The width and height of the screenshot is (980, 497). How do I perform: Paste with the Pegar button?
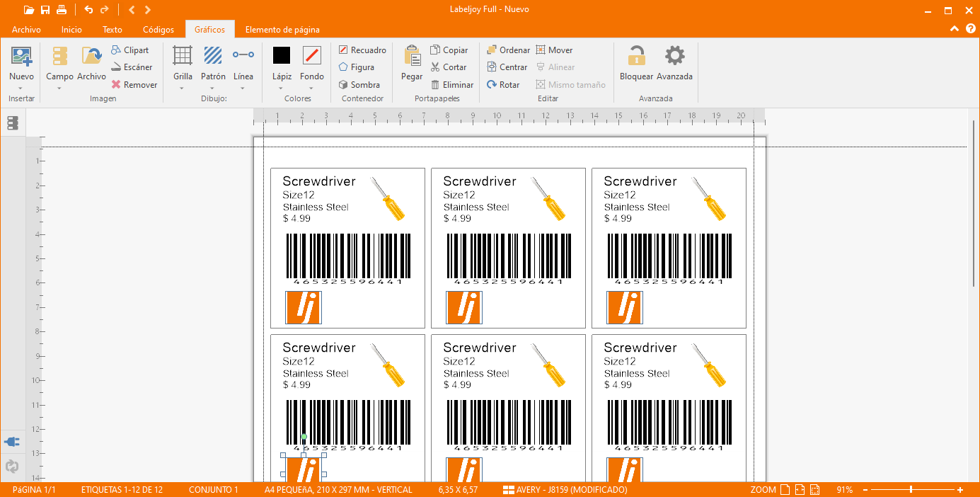[x=412, y=64]
